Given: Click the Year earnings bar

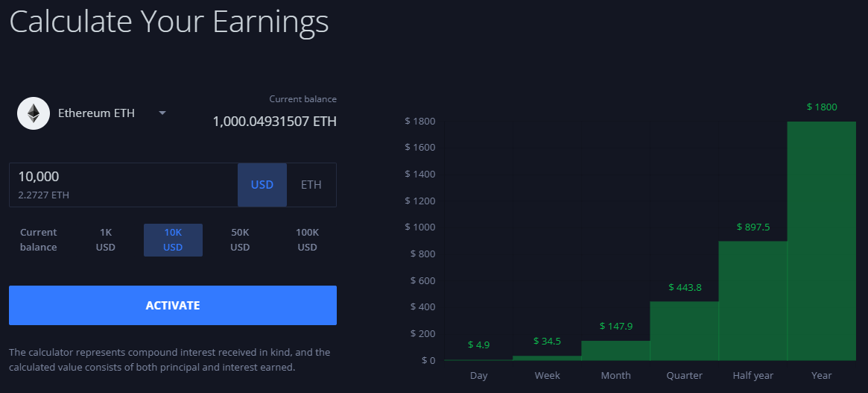Looking at the screenshot, I should 822,241.
